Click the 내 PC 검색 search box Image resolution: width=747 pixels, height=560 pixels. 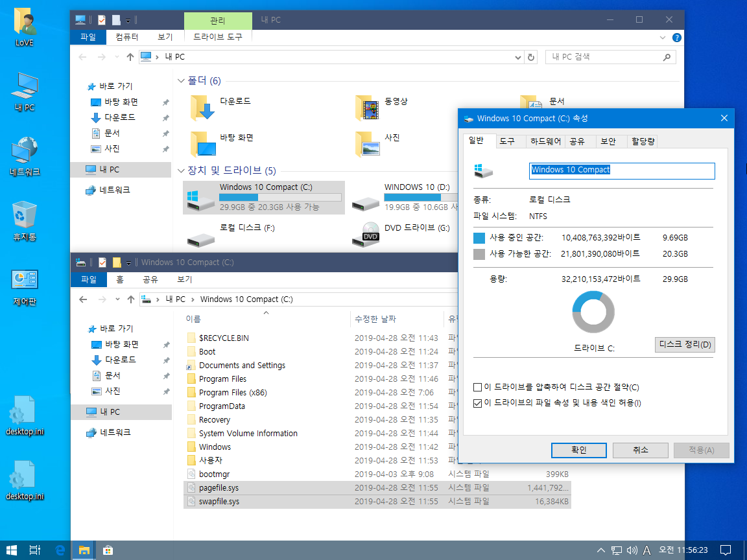[x=610, y=57]
